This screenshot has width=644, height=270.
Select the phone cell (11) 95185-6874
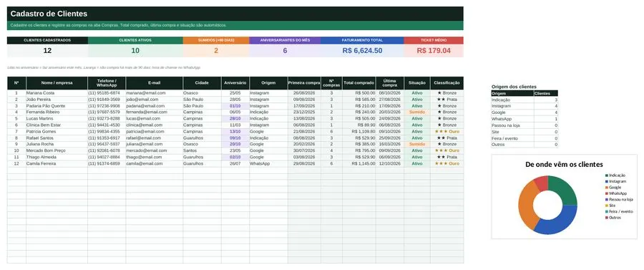107,93
